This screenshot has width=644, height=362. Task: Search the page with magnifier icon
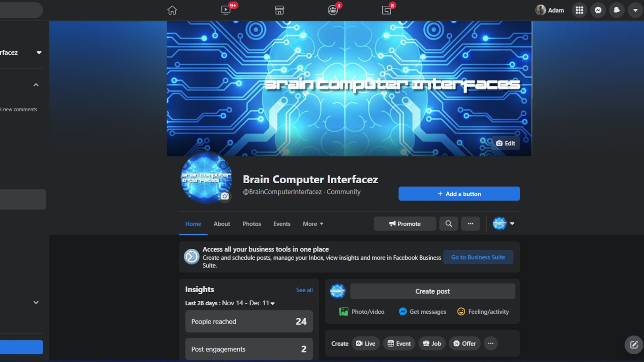[x=448, y=224]
